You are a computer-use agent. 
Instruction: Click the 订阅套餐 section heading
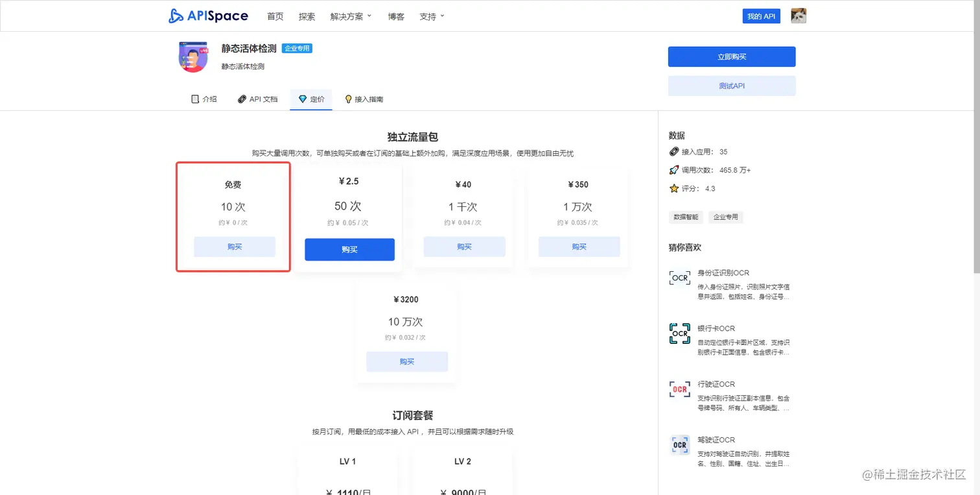(413, 415)
